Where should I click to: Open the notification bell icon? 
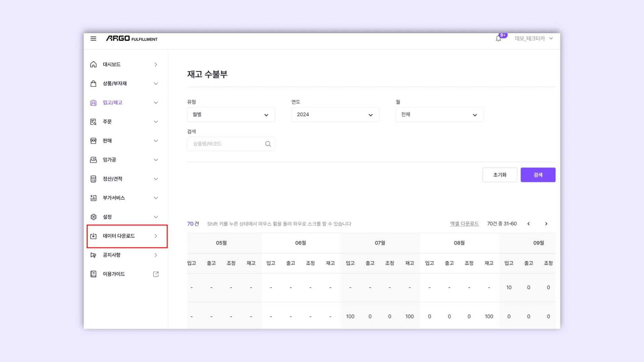pos(498,39)
